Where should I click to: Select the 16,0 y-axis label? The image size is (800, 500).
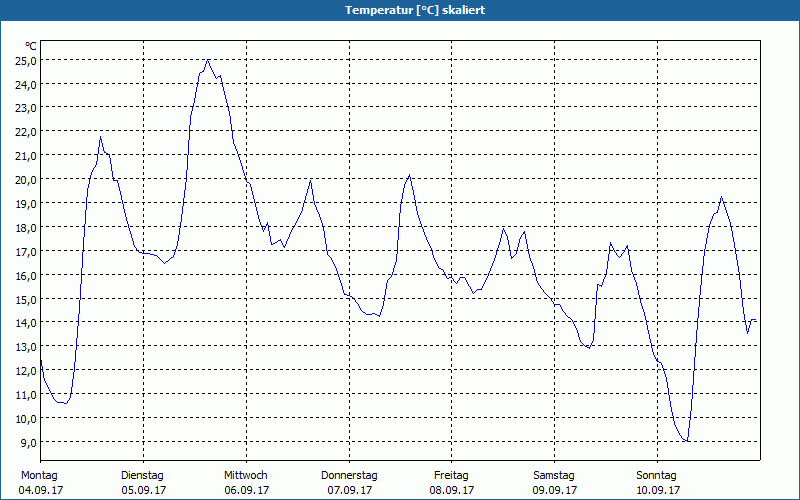26,276
